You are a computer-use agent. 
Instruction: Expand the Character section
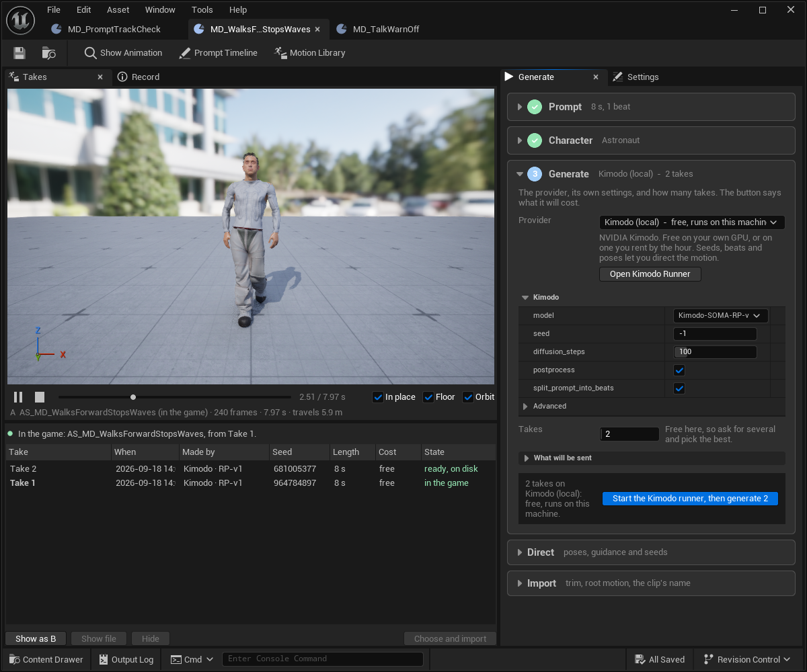pyautogui.click(x=520, y=140)
